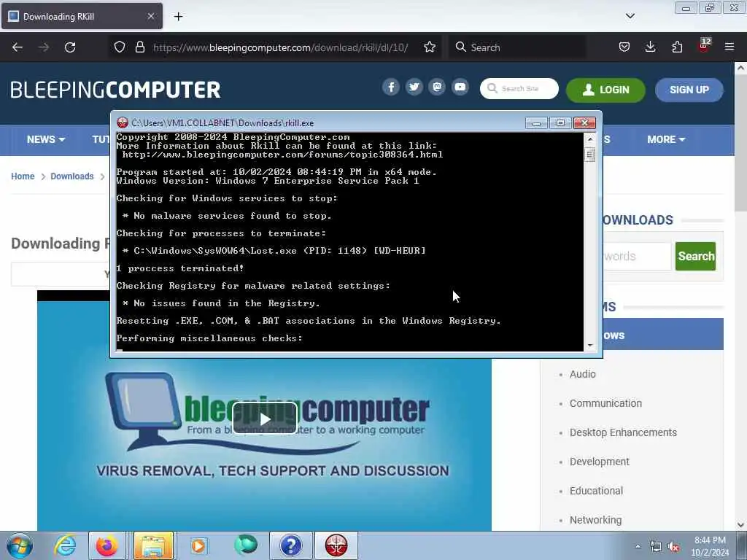Image resolution: width=747 pixels, height=560 pixels.
Task: Open Firefox downloads panel
Action: click(650, 47)
